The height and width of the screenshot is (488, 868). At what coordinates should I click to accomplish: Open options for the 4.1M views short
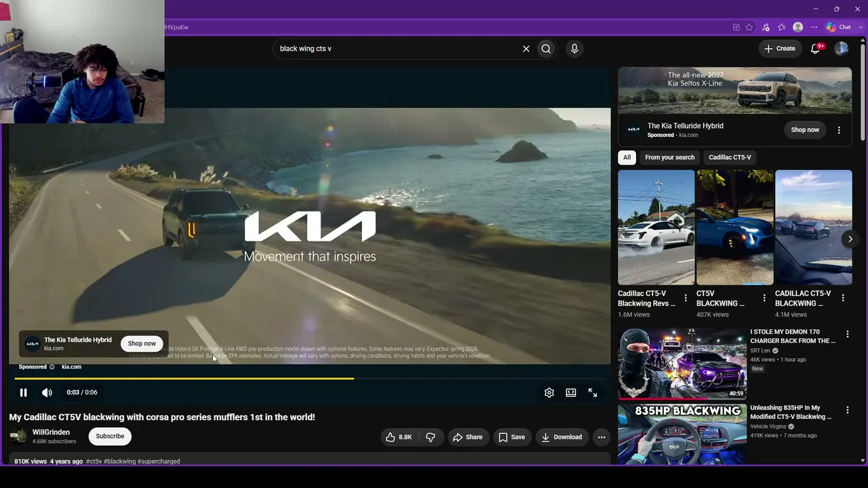[x=843, y=298]
